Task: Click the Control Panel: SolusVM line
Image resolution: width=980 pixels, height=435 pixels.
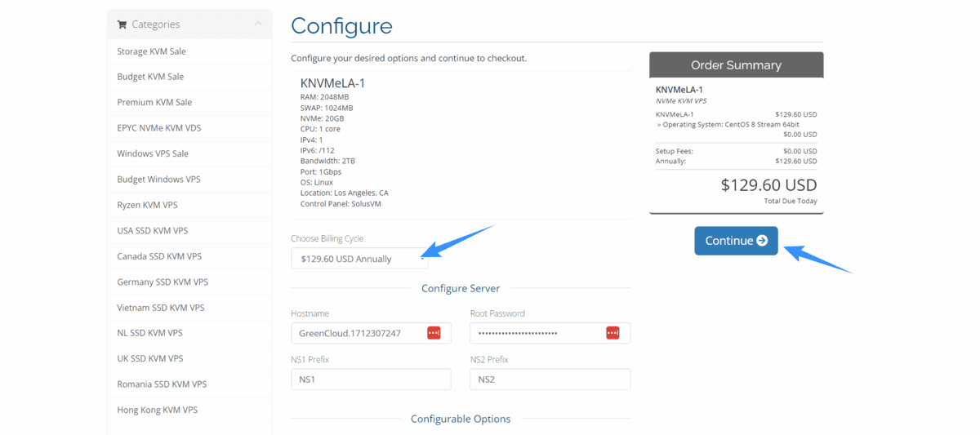Action: (341, 204)
